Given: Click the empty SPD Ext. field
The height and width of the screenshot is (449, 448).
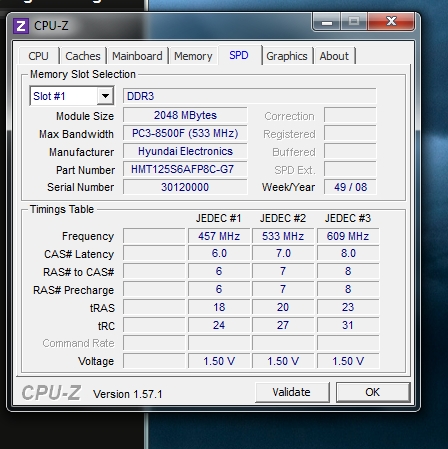Looking at the screenshot, I should coord(350,169).
